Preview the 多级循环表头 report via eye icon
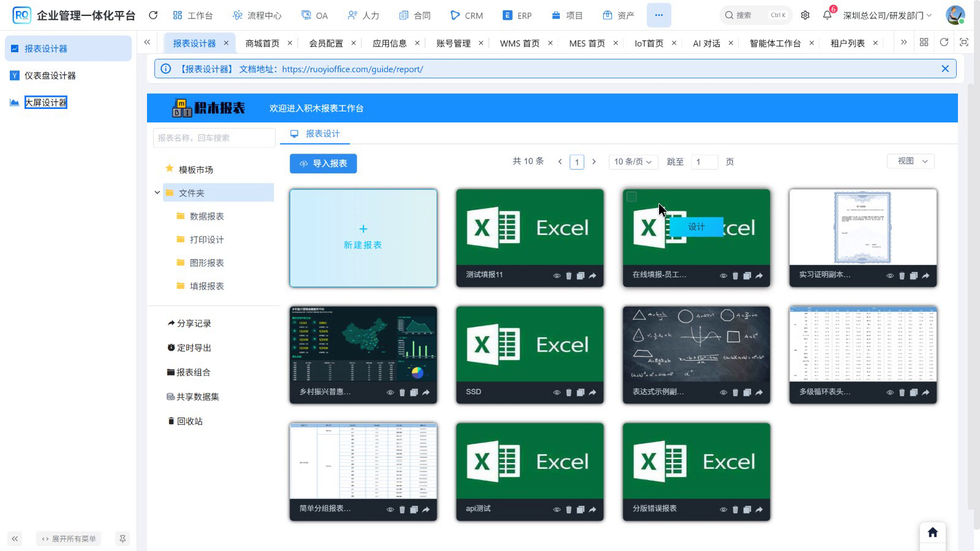 pos(890,392)
